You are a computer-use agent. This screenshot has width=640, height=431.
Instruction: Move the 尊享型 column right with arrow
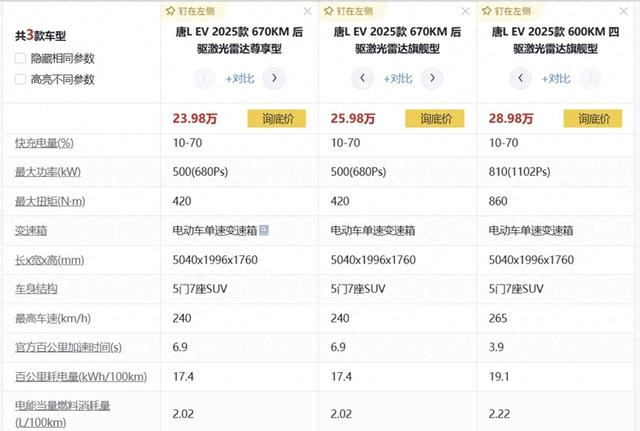point(274,78)
